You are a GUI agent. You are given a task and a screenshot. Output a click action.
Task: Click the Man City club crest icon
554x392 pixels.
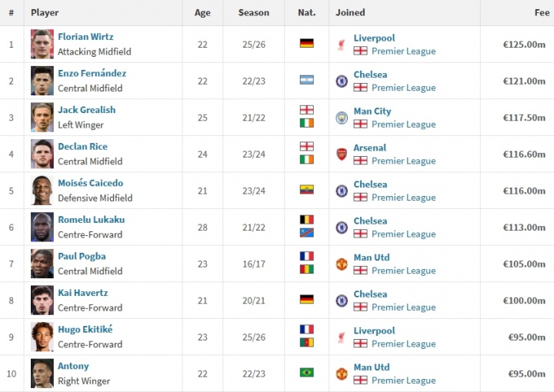pyautogui.click(x=341, y=118)
